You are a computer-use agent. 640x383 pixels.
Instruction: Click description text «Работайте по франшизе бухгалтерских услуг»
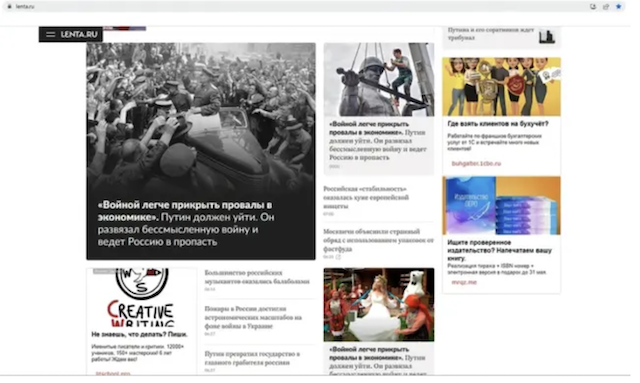pos(494,142)
